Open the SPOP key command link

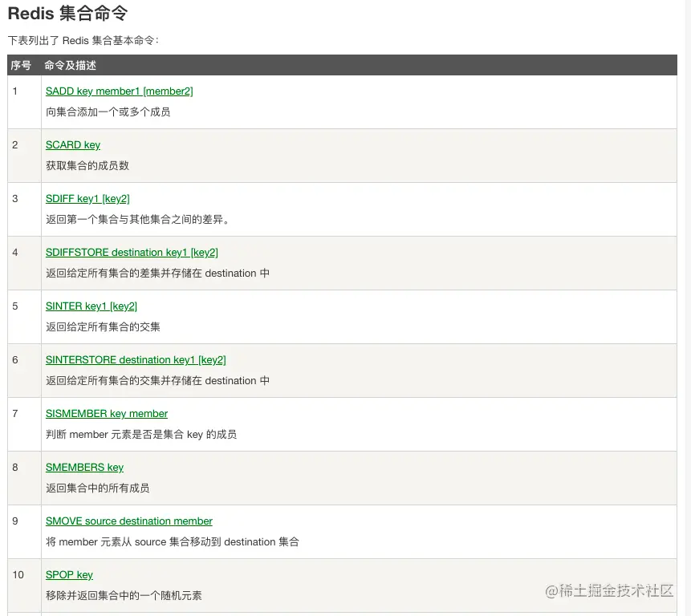click(69, 574)
